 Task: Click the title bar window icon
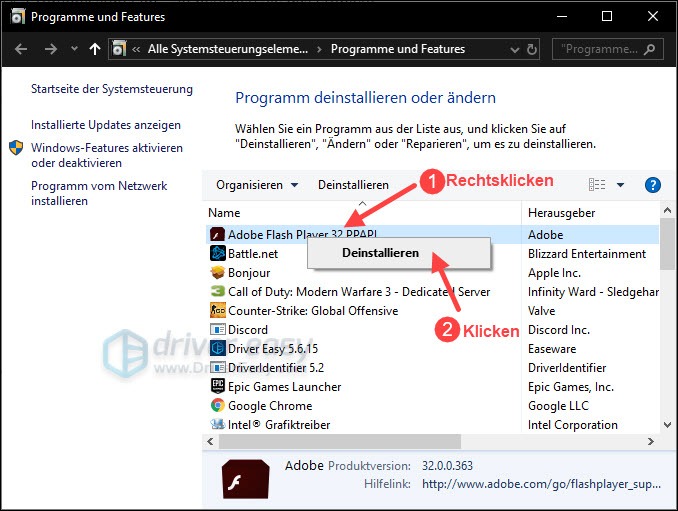[18, 16]
